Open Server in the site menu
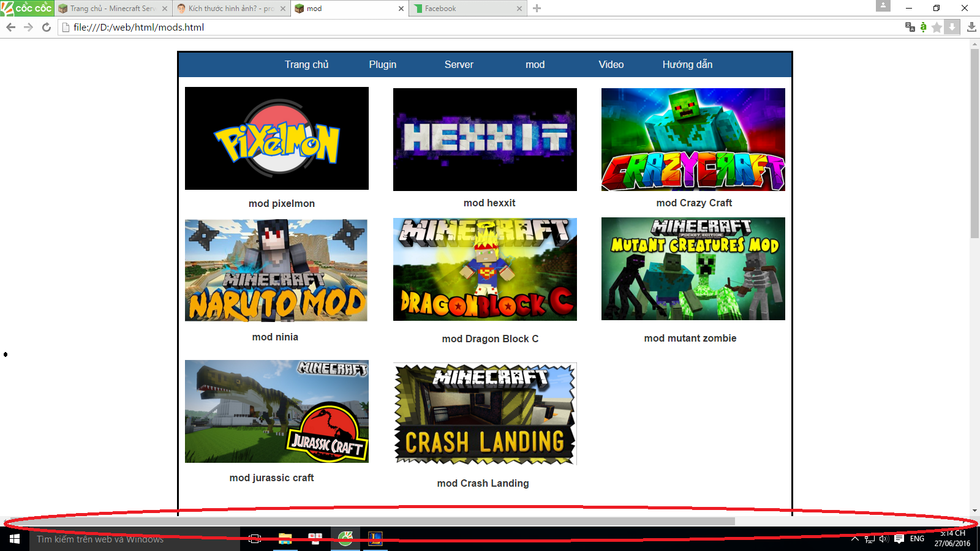The width and height of the screenshot is (980, 551). tap(459, 64)
